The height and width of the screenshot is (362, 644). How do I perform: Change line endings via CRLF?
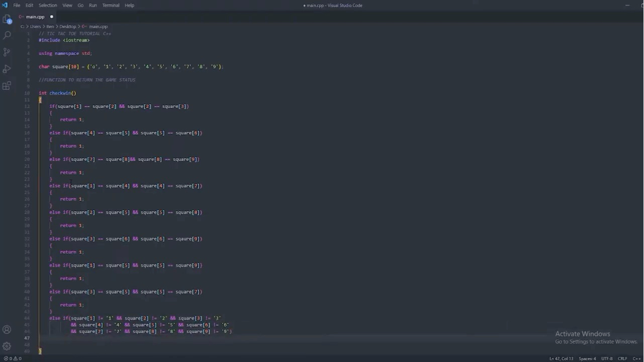pyautogui.click(x=622, y=358)
